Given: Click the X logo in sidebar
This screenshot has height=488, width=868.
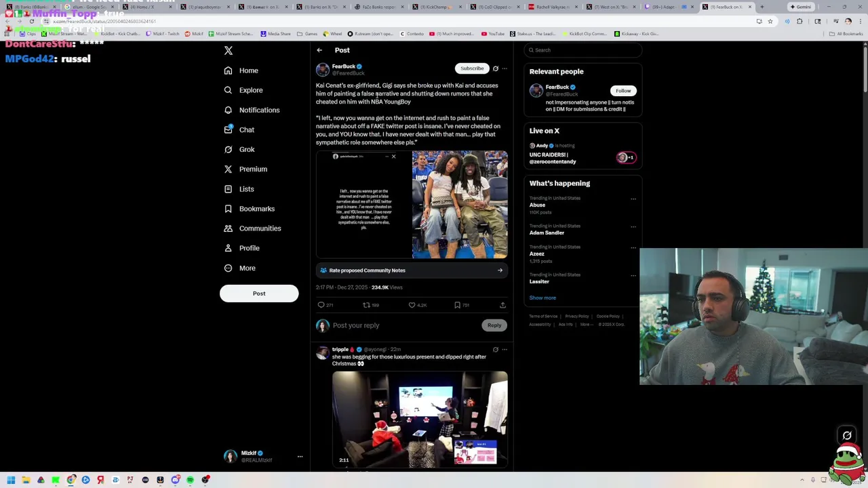Looking at the screenshot, I should point(229,51).
